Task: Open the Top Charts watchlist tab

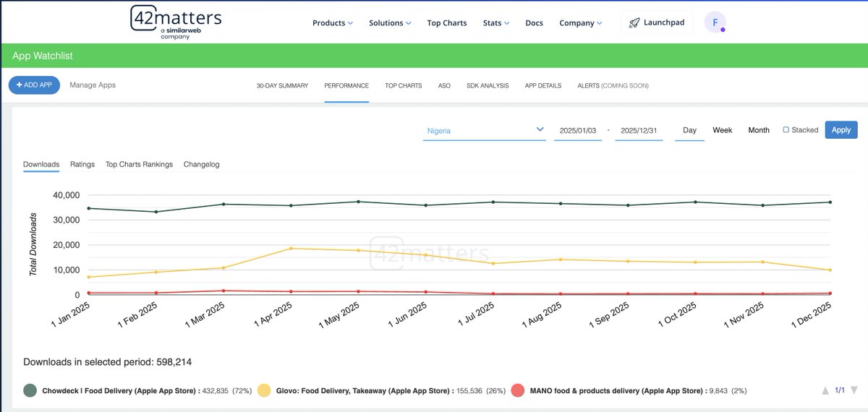Action: point(404,85)
